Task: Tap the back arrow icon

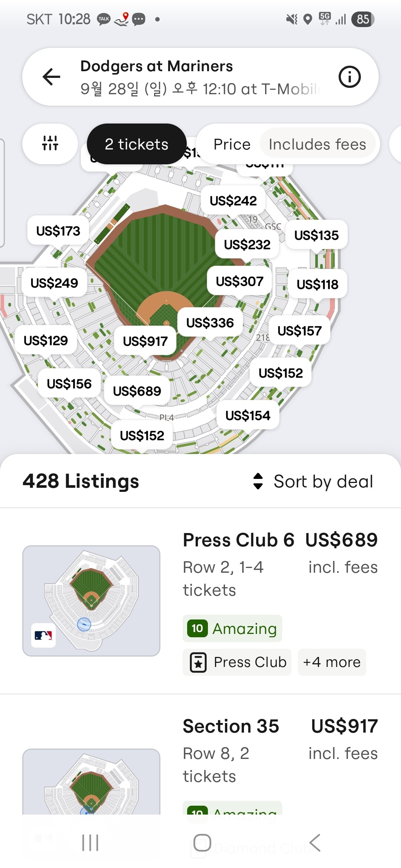Action: (51, 77)
